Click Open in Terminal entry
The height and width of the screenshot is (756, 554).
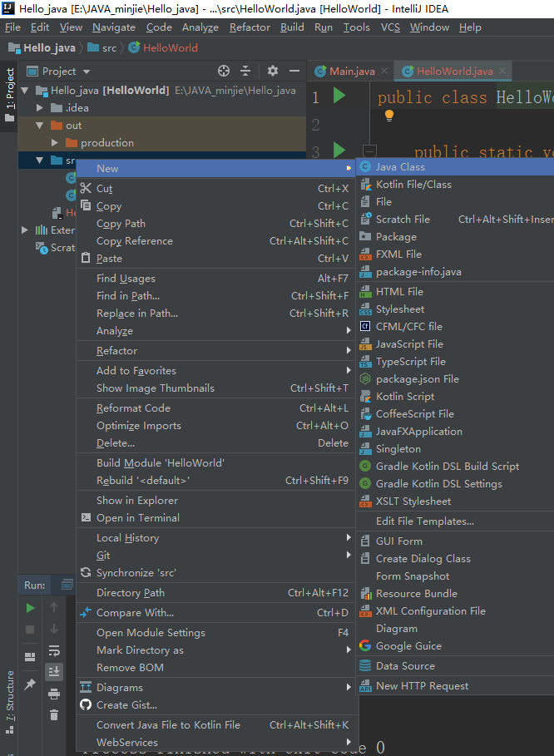[216, 518]
